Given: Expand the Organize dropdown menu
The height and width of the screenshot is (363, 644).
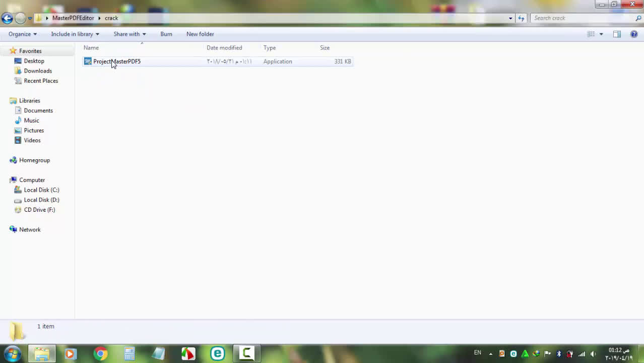Looking at the screenshot, I should point(23,34).
